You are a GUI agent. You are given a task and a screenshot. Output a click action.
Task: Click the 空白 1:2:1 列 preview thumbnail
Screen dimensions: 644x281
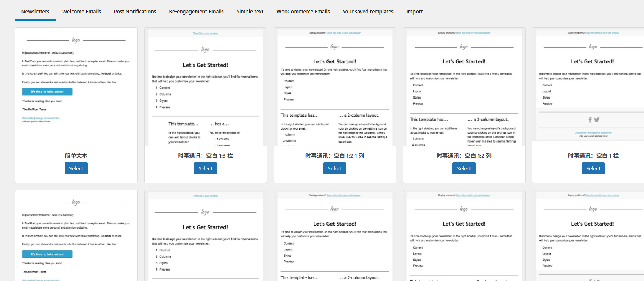[335, 88]
